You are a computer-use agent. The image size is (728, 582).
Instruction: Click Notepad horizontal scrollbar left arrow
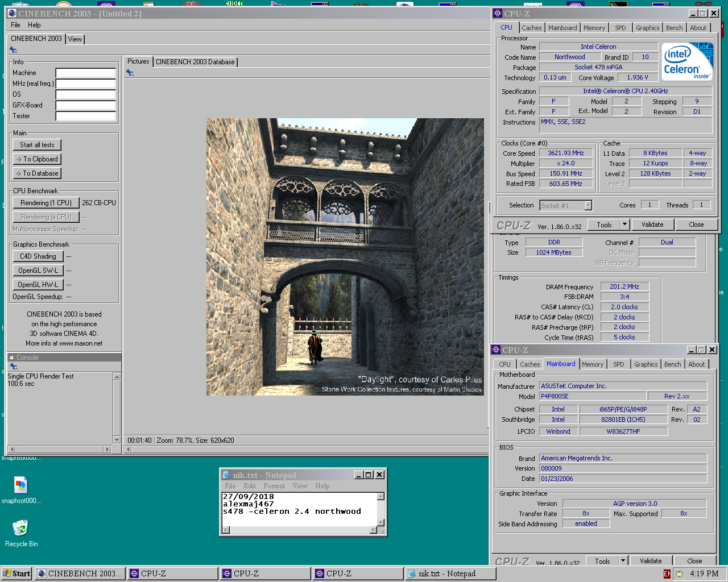coord(226,530)
